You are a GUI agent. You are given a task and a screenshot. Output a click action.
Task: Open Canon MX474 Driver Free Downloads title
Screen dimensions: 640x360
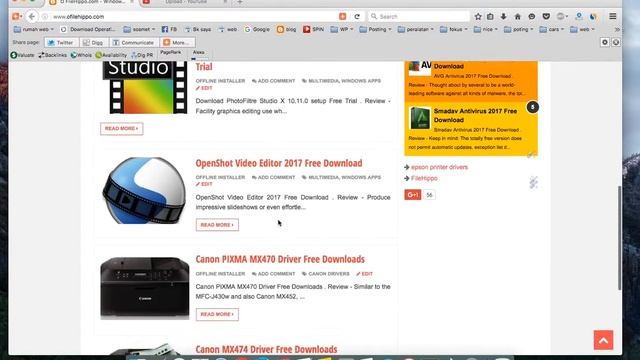coord(266,349)
